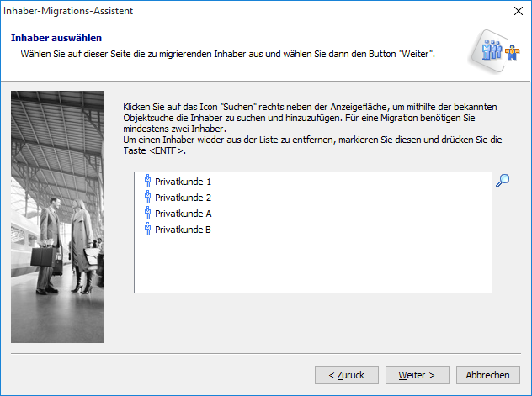Image resolution: width=532 pixels, height=396 pixels.
Task: Click empty space in the owner list box
Action: point(311,265)
